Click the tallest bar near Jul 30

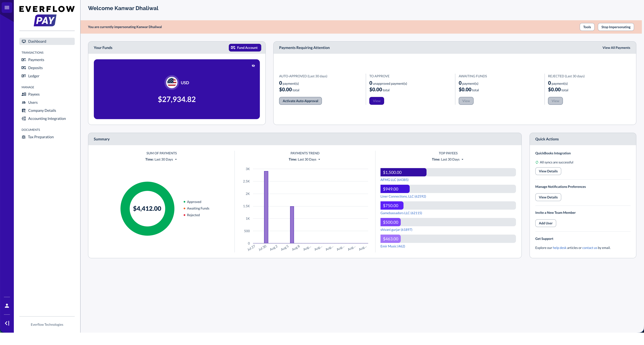tap(266, 207)
